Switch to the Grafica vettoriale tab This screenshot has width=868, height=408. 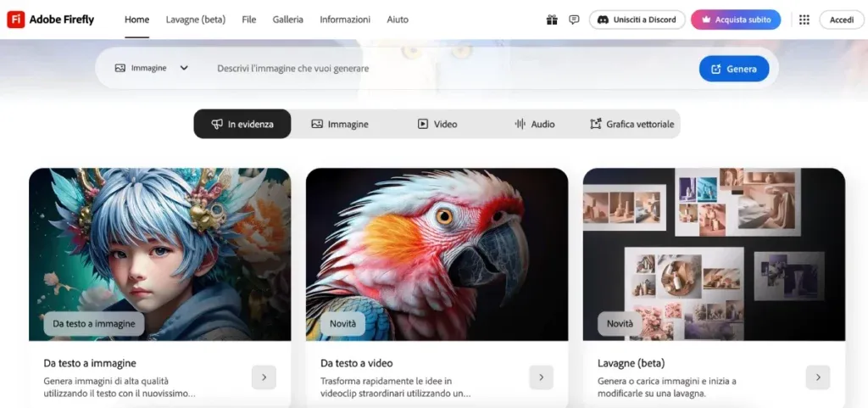(x=632, y=124)
